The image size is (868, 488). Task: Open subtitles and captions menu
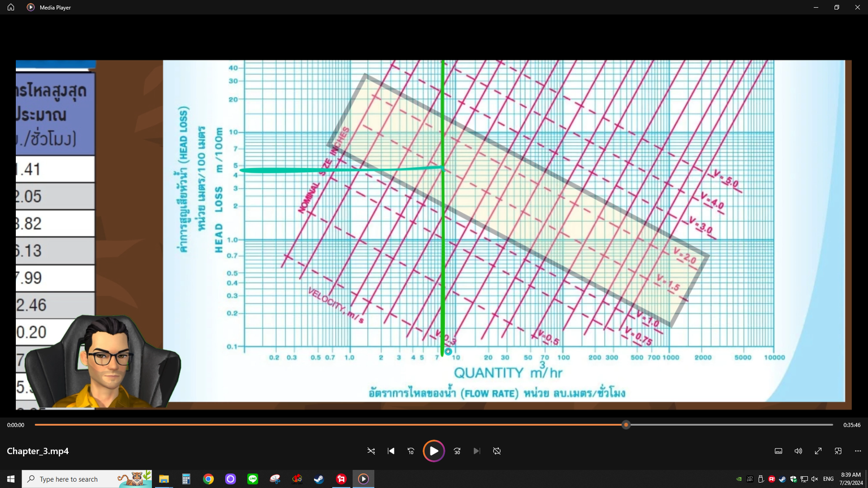click(778, 451)
